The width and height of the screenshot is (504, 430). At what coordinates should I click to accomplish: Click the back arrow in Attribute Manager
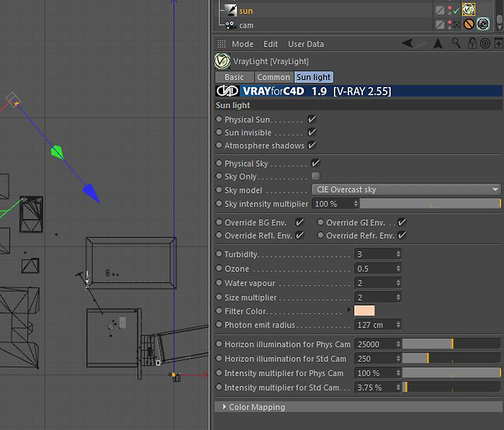(407, 43)
